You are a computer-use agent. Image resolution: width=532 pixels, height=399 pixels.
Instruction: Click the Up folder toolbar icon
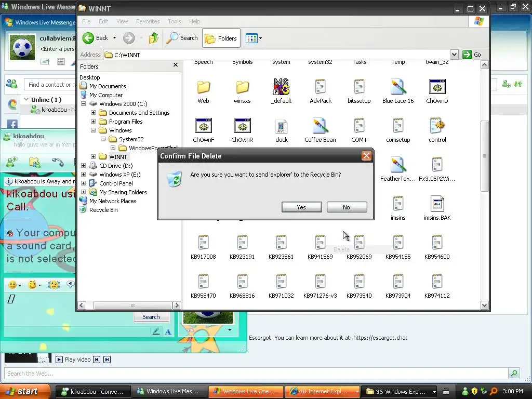(x=154, y=38)
